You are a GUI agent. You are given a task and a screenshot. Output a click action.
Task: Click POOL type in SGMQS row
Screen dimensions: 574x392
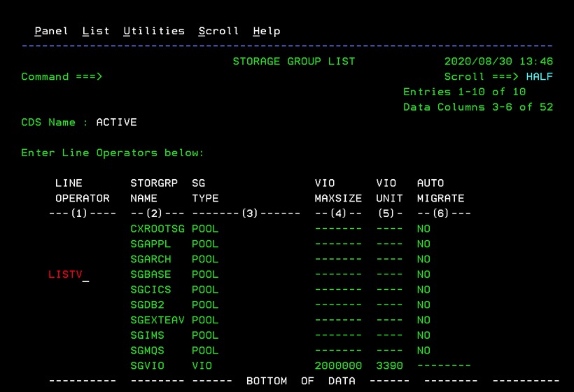coord(205,351)
